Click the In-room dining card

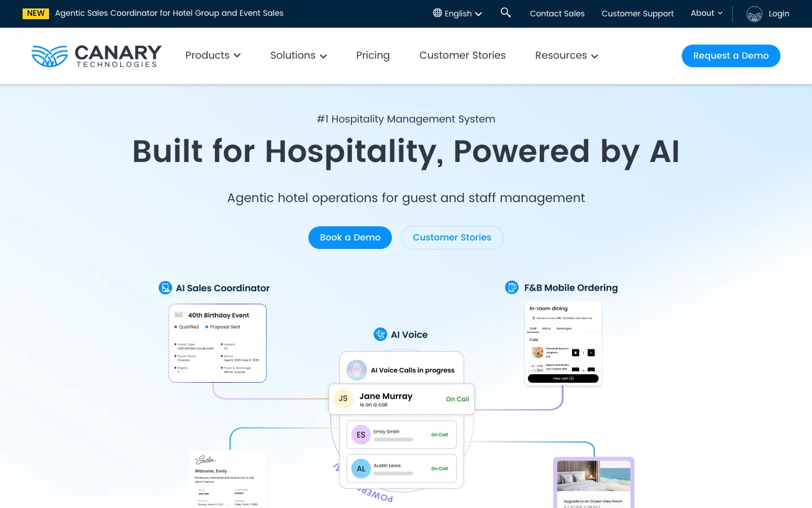563,344
